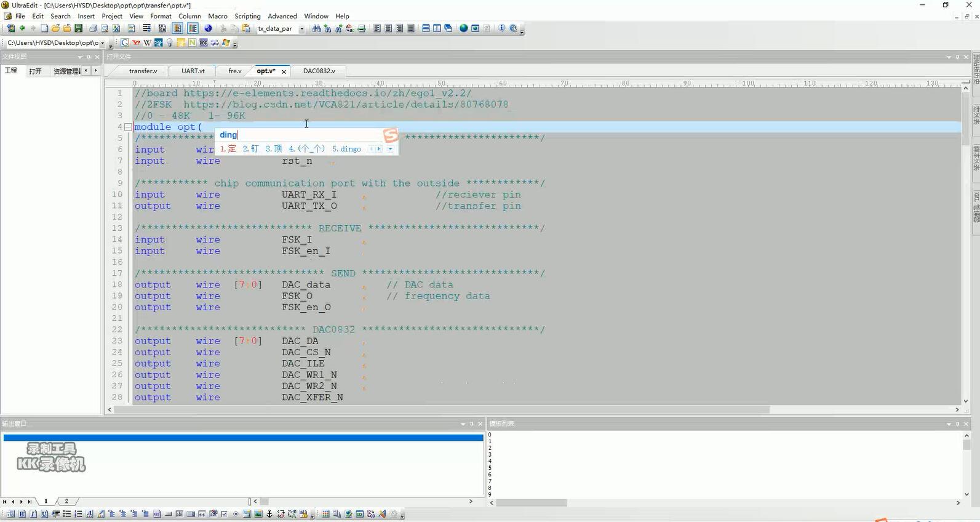Select IME candidate 5 dingo

coord(346,149)
